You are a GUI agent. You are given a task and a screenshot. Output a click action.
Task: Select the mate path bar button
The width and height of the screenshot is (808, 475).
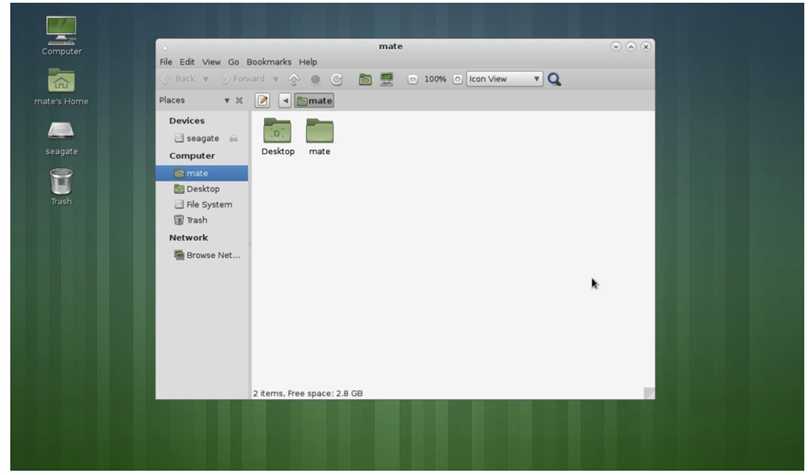pyautogui.click(x=314, y=100)
